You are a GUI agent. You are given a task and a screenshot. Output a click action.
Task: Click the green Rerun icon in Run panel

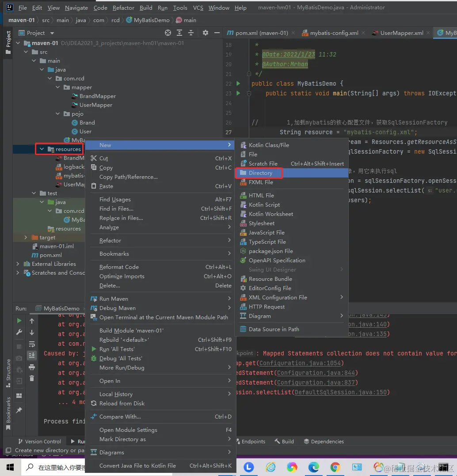[19, 321]
